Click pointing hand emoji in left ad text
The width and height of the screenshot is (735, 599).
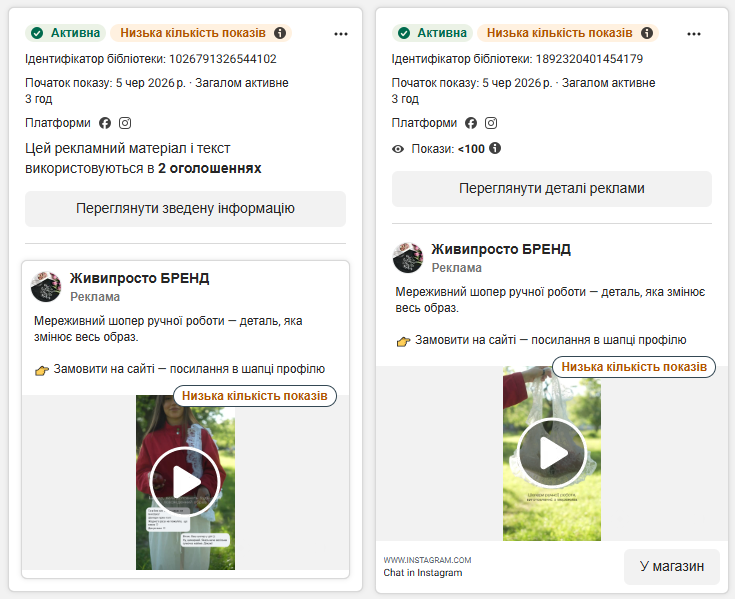42,371
